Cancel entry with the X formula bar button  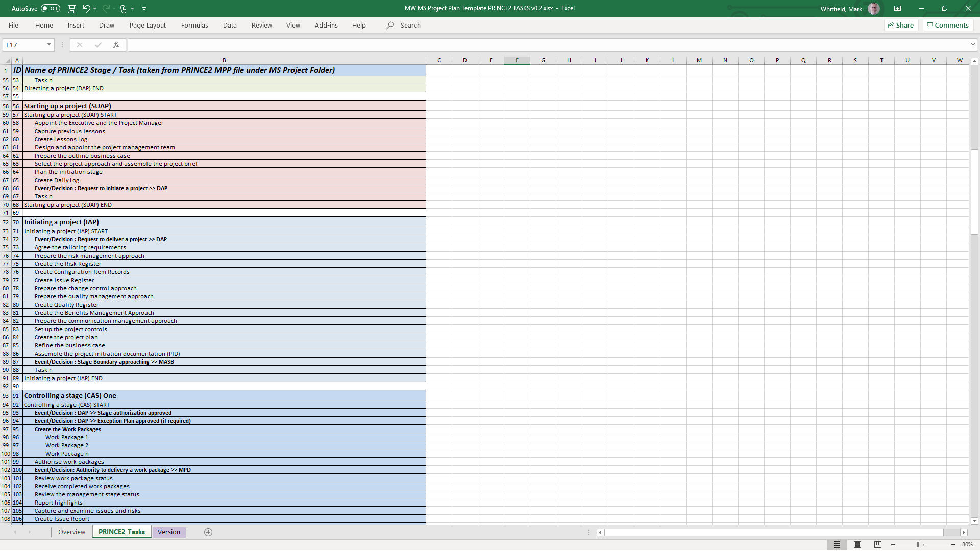point(80,45)
